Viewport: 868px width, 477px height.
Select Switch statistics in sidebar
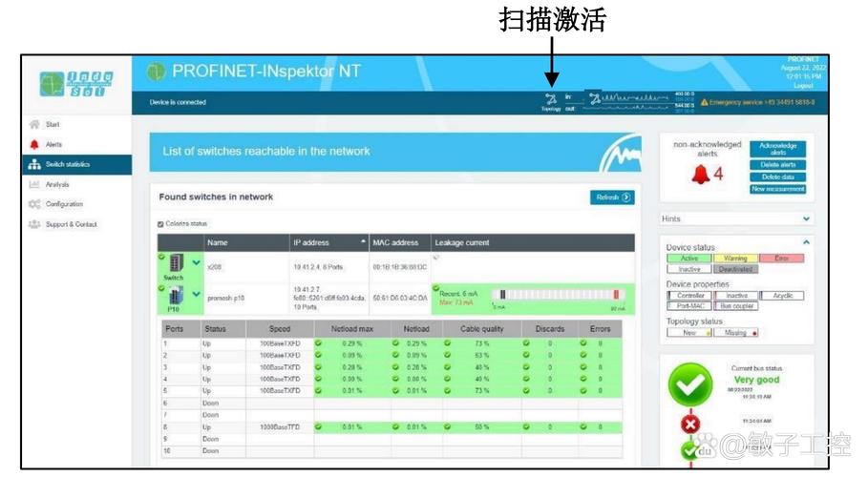77,164
